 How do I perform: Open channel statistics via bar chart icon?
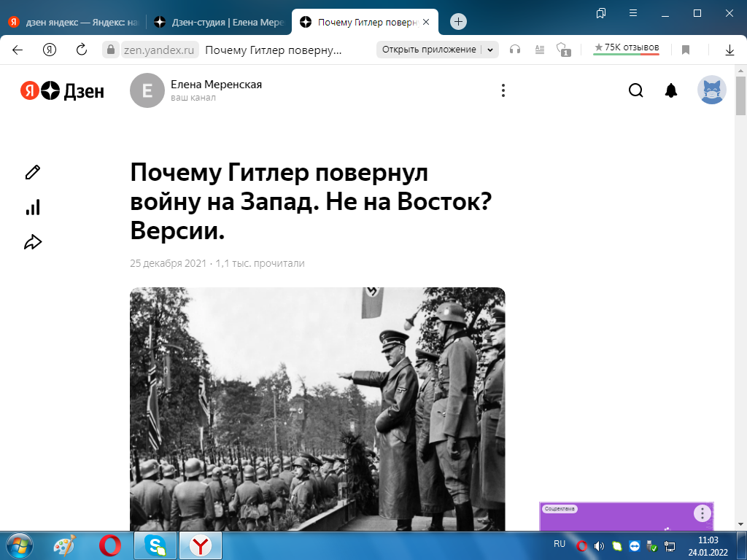pyautogui.click(x=31, y=207)
